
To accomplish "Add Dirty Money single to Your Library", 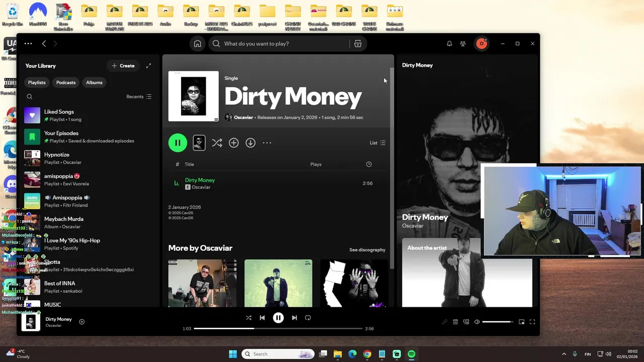I will click(233, 143).
